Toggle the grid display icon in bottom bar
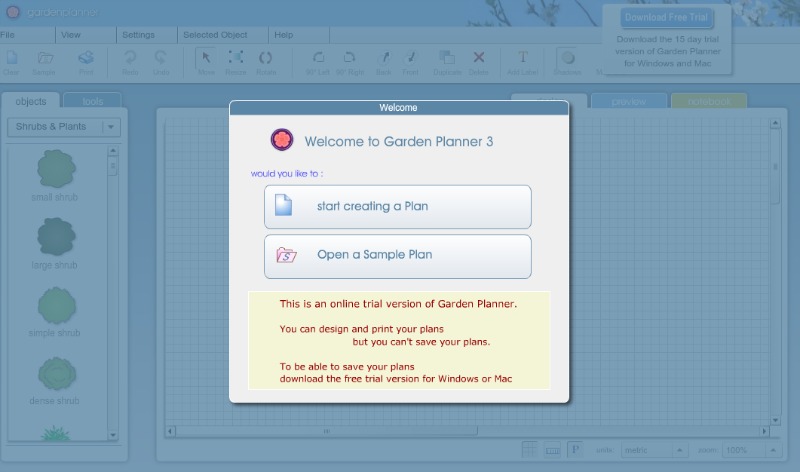This screenshot has width=800, height=472. (529, 450)
